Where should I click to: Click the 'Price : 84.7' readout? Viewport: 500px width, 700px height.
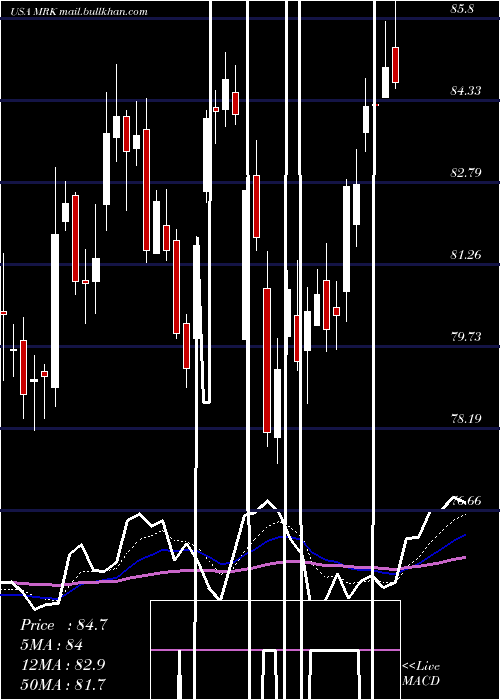[64, 625]
